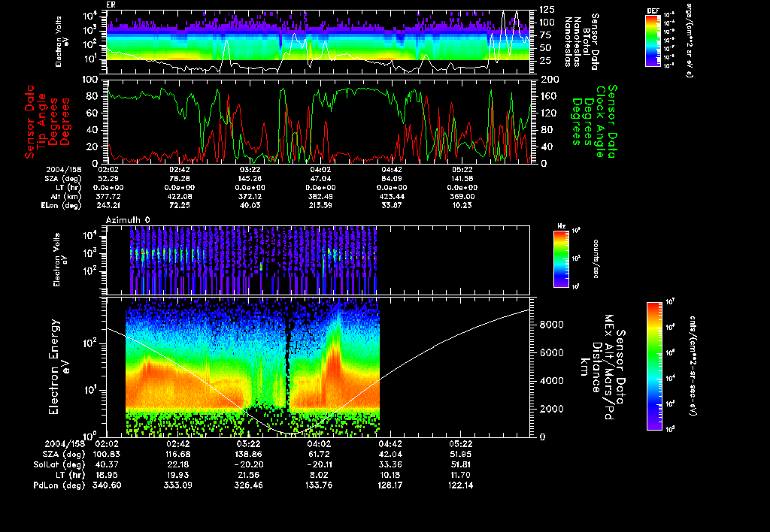Click the SZA value 61.72

319,455
